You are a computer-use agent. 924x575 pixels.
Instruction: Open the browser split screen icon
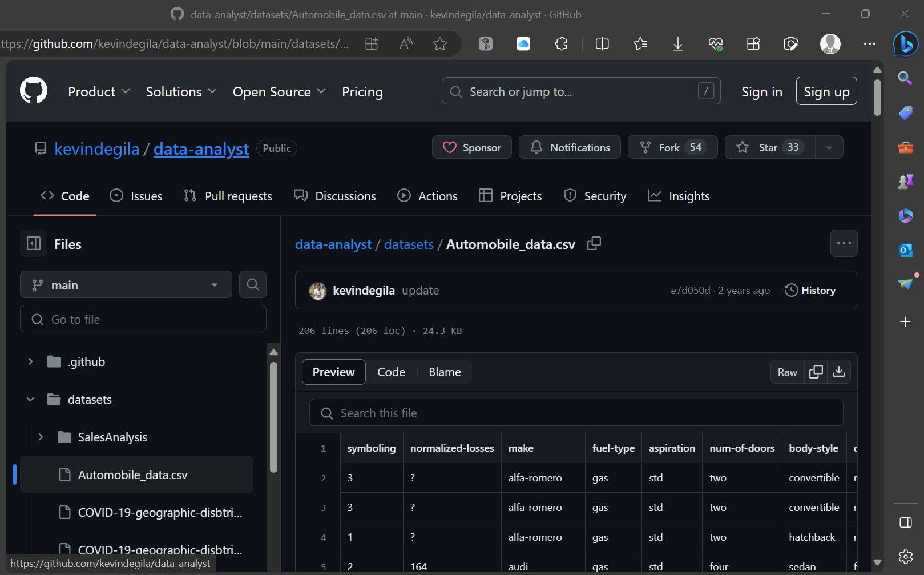(602, 44)
